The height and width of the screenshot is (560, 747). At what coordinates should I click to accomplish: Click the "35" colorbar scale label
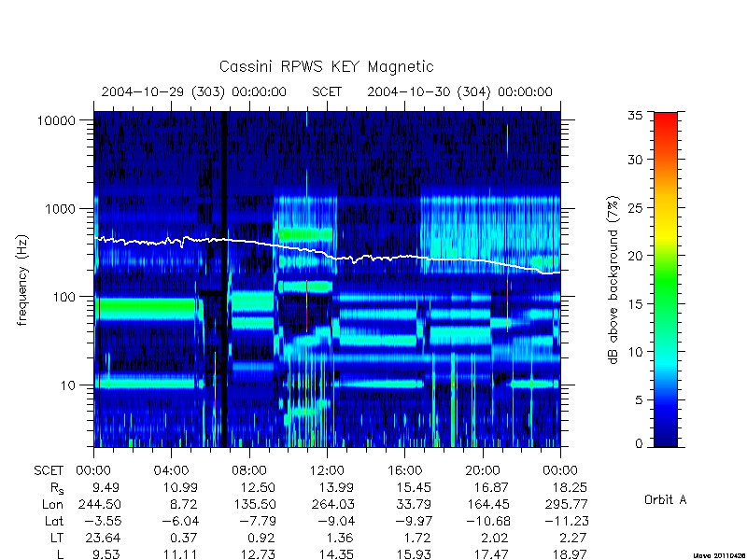pos(635,116)
